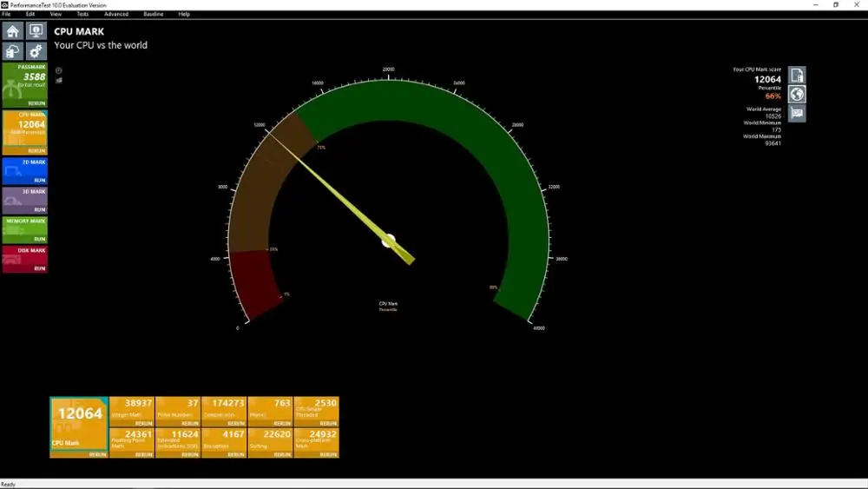Select the PassMark 3588 score tile
This screenshot has width=868, height=489.
pos(25,85)
